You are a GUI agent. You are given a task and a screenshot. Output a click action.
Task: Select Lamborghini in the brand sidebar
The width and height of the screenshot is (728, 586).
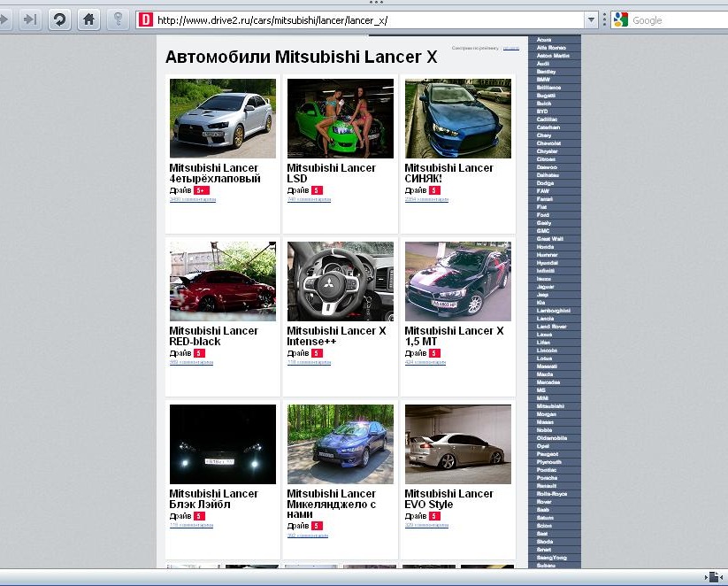click(x=554, y=311)
